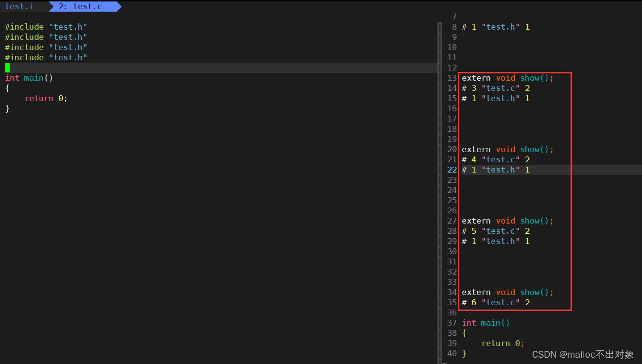Click line number 9 in the gutter
642x364 pixels.
point(454,37)
